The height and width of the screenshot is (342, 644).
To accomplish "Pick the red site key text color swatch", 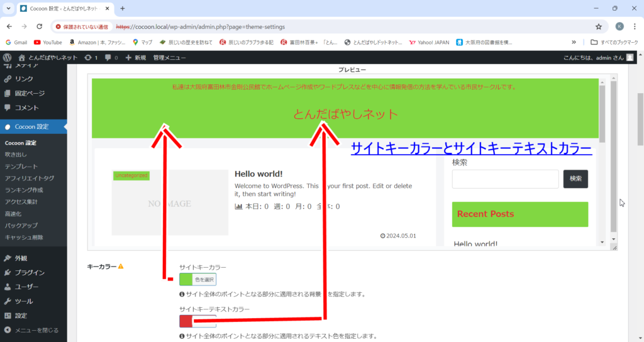I will click(186, 321).
